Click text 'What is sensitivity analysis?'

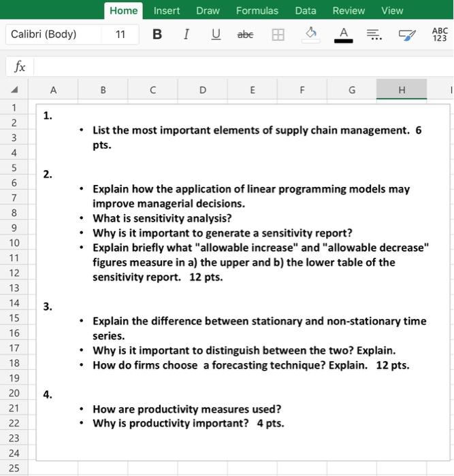click(162, 218)
